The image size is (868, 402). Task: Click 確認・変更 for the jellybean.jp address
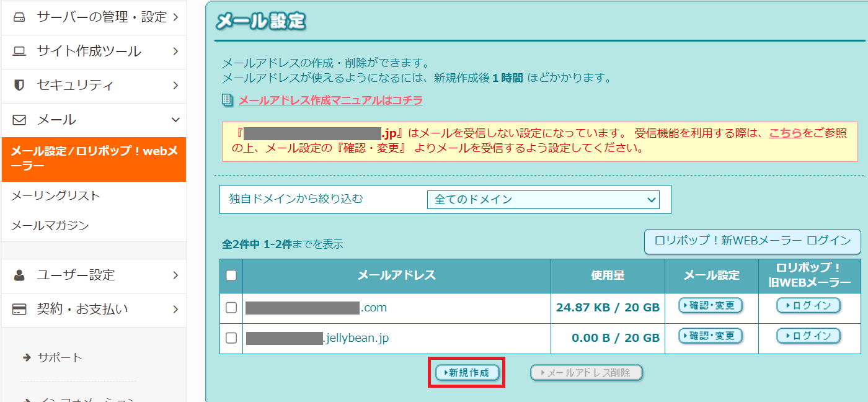point(711,336)
